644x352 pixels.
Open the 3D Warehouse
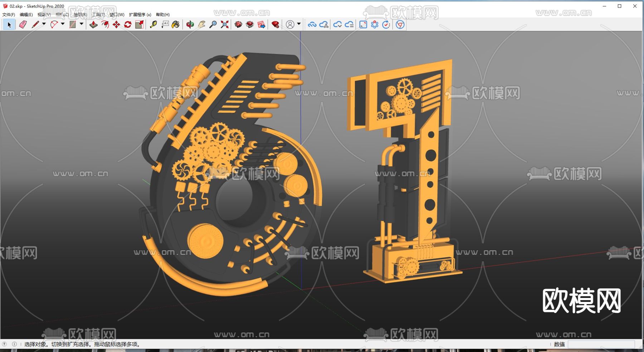pos(238,24)
